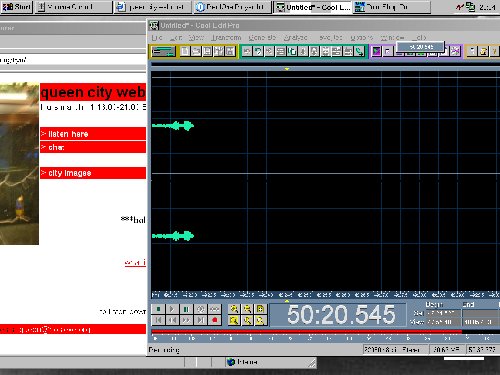This screenshot has width=500, height=375.
Task: Click the upper channel green waveform
Action: [x=173, y=126]
